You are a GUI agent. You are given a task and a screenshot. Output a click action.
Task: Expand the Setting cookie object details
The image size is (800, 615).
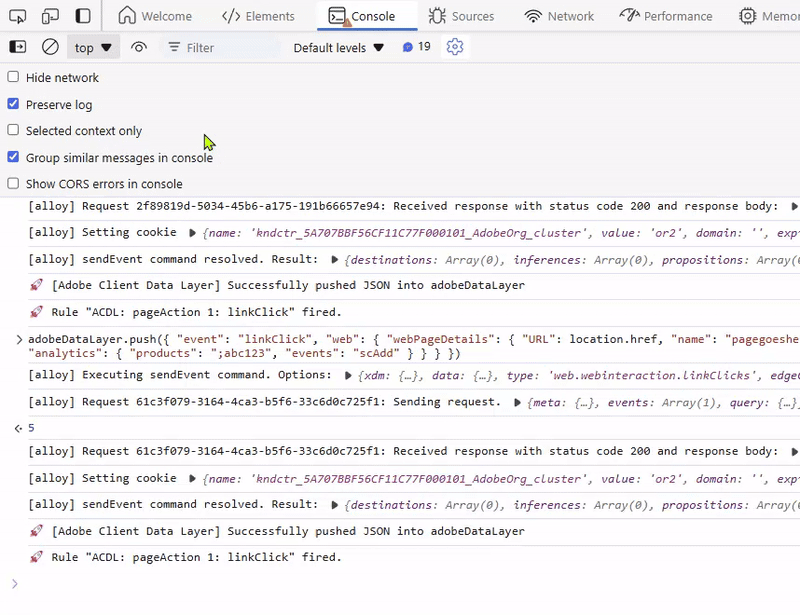195,233
